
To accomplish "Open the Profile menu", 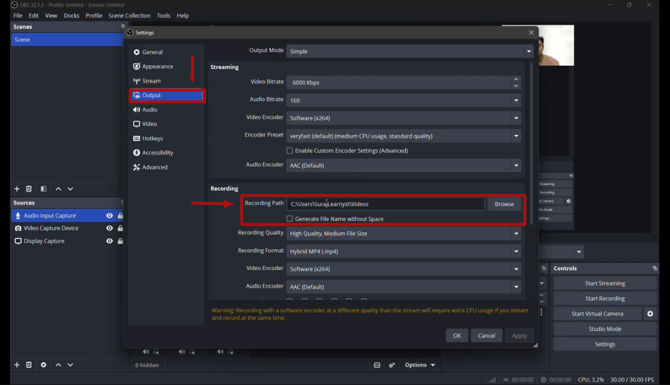I will click(x=94, y=15).
